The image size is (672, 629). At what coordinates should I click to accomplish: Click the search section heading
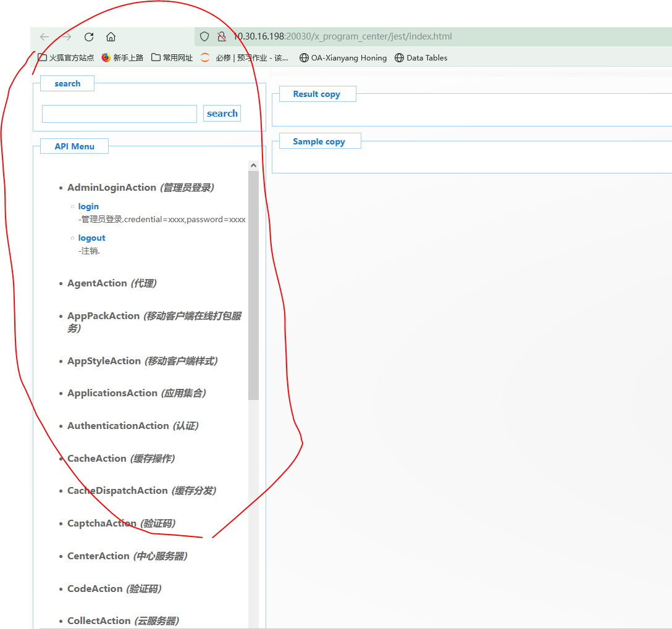point(67,83)
